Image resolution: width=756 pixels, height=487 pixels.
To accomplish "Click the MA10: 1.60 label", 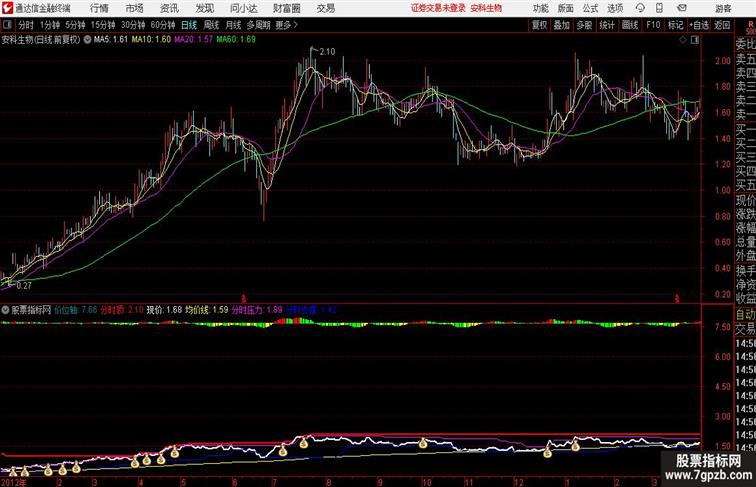I will coord(151,40).
